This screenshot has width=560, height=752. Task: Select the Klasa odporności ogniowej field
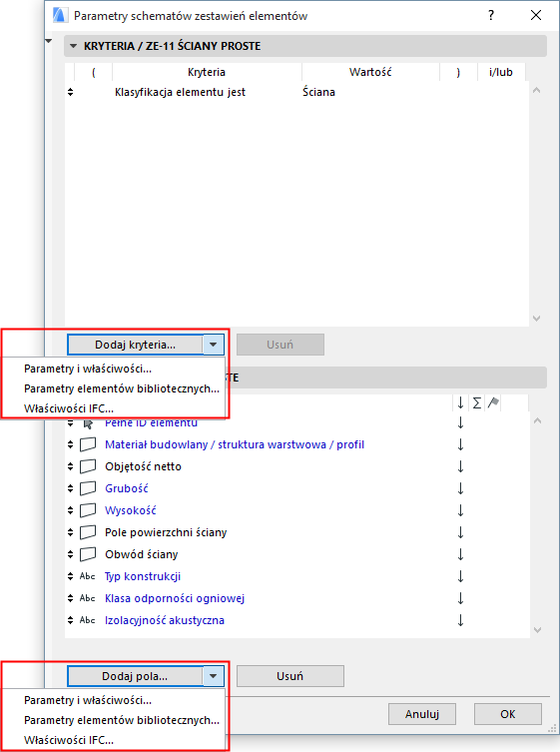point(175,598)
